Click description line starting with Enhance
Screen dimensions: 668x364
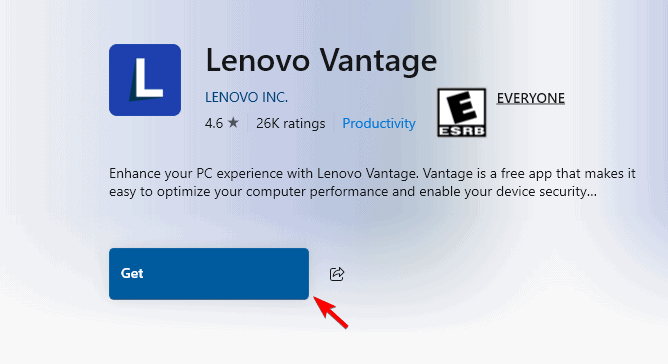point(372,173)
